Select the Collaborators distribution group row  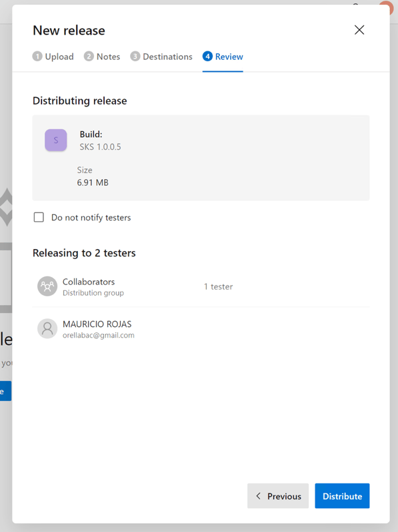point(201,287)
